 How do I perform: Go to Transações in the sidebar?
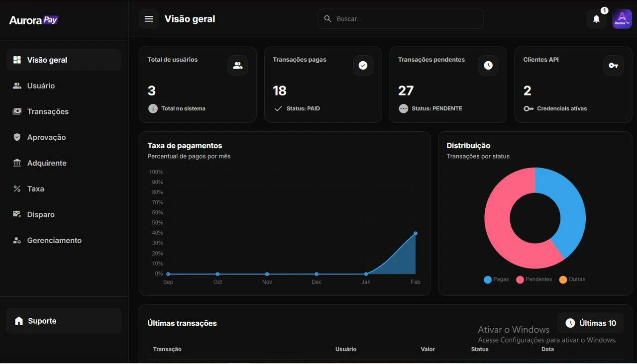point(48,111)
